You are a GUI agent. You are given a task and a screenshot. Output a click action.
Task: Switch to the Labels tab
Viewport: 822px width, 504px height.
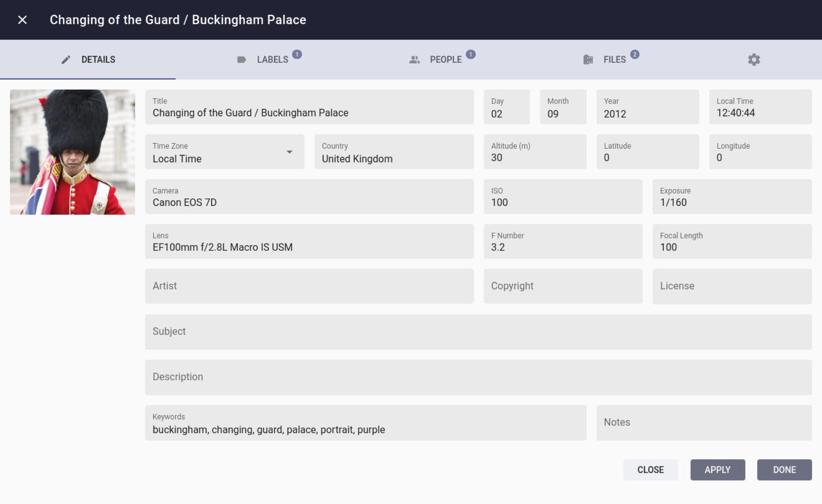272,60
